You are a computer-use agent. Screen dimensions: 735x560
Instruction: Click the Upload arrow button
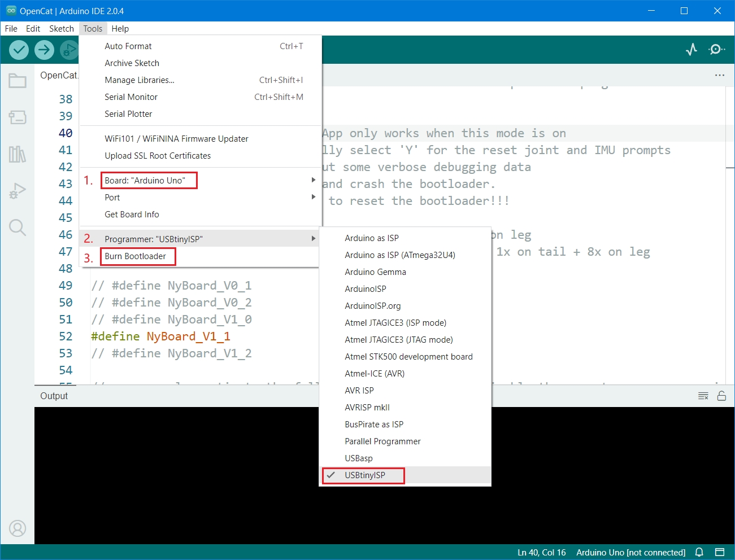[44, 50]
